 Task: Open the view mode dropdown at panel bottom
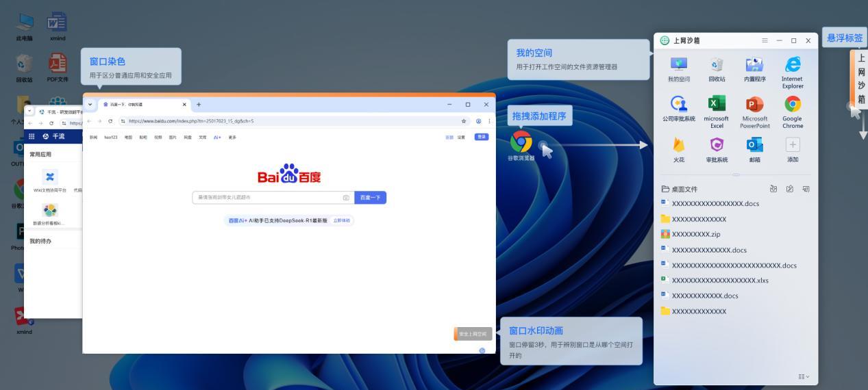coord(803,376)
